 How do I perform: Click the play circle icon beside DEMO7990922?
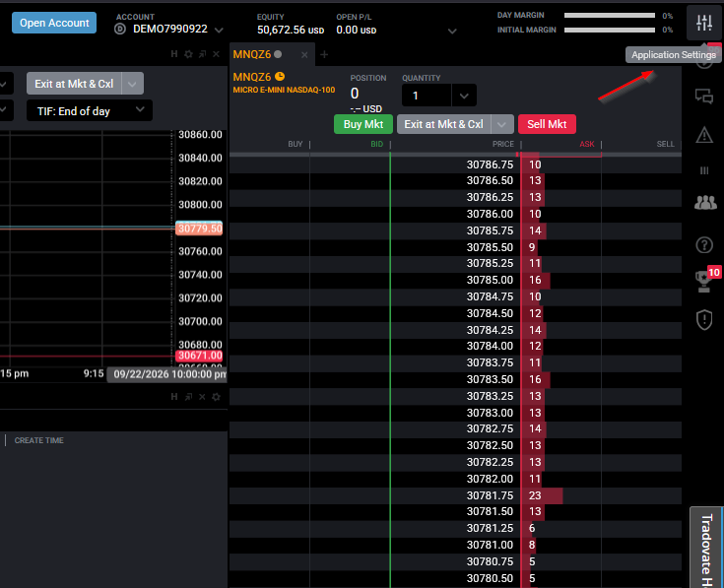[x=120, y=30]
